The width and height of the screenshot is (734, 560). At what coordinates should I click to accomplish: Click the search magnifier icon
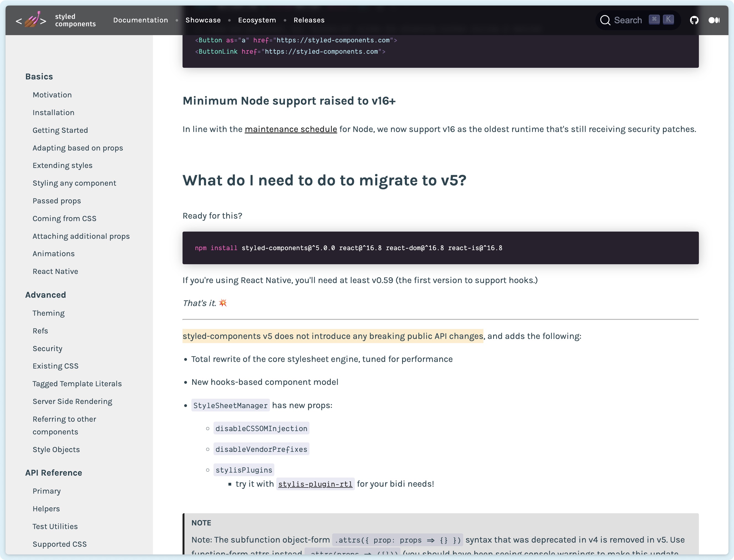605,20
